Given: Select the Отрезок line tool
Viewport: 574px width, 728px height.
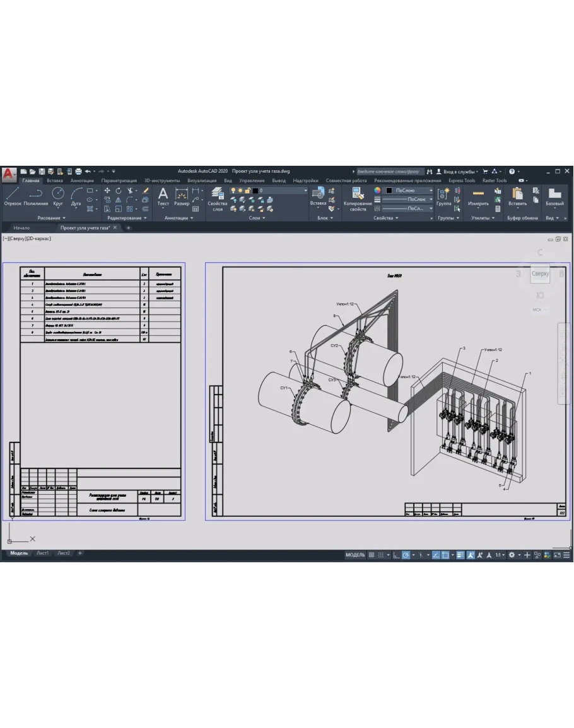Looking at the screenshot, I should click(13, 196).
